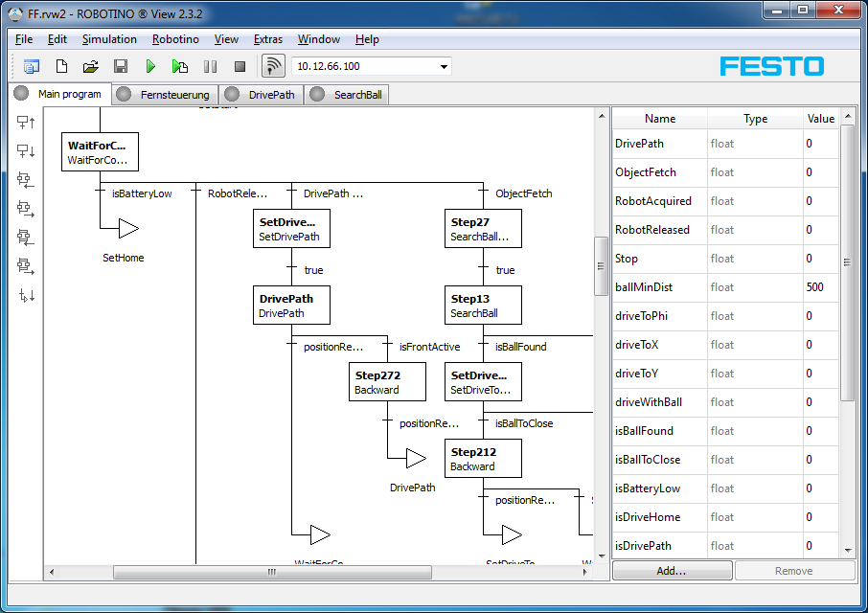Open the View menu
This screenshot has height=613, width=868.
(x=226, y=39)
